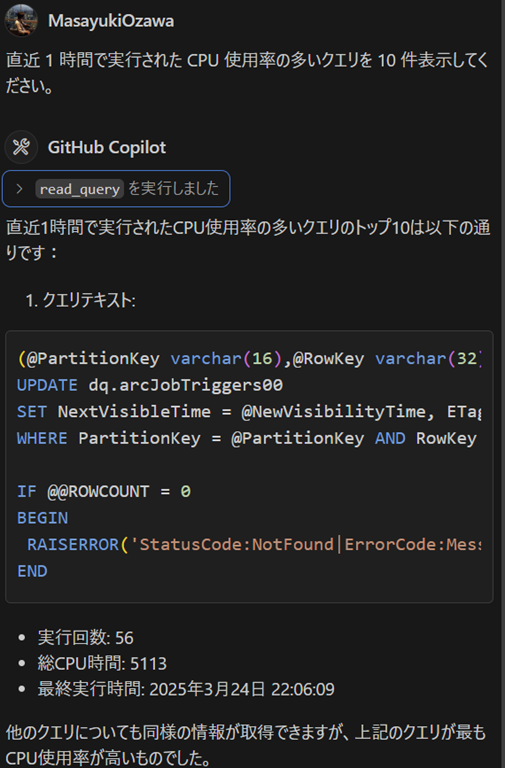505x768 pixels.
Task: Click the chat panel vertical scrollbar
Action: click(x=501, y=384)
